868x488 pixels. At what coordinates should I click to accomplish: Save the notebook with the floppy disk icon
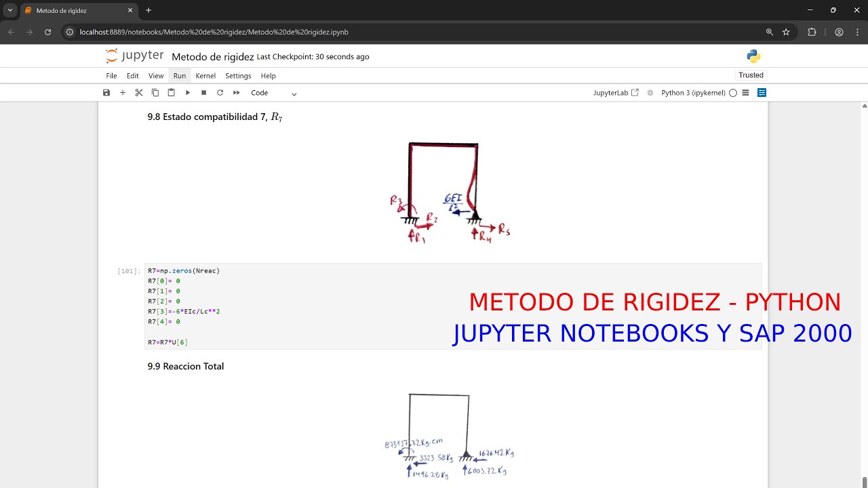[x=106, y=93]
